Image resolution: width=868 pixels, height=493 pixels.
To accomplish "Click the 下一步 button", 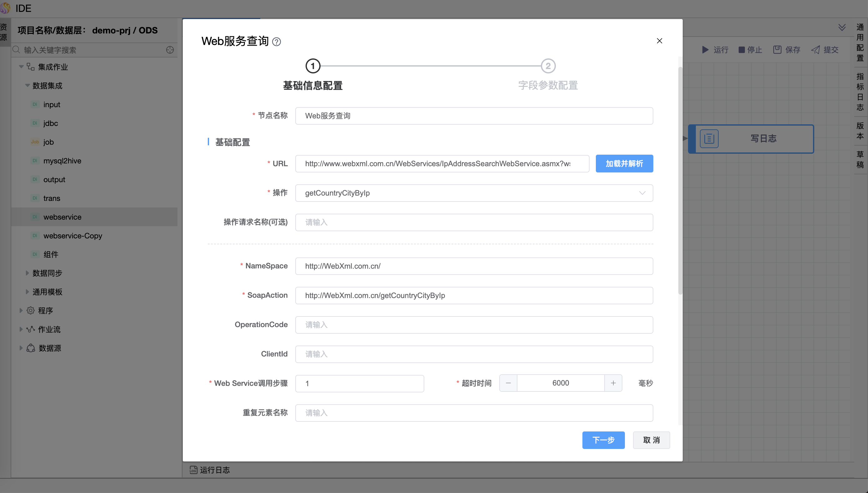I will (603, 440).
